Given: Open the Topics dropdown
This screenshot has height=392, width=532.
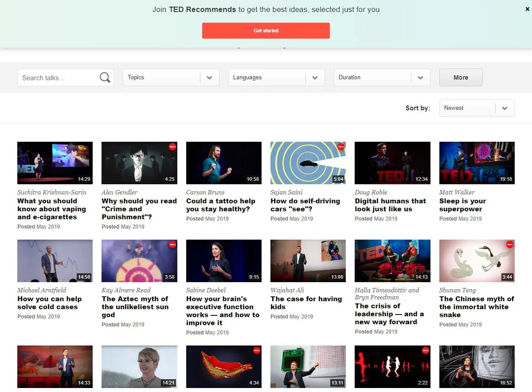Looking at the screenshot, I should click(x=171, y=78).
